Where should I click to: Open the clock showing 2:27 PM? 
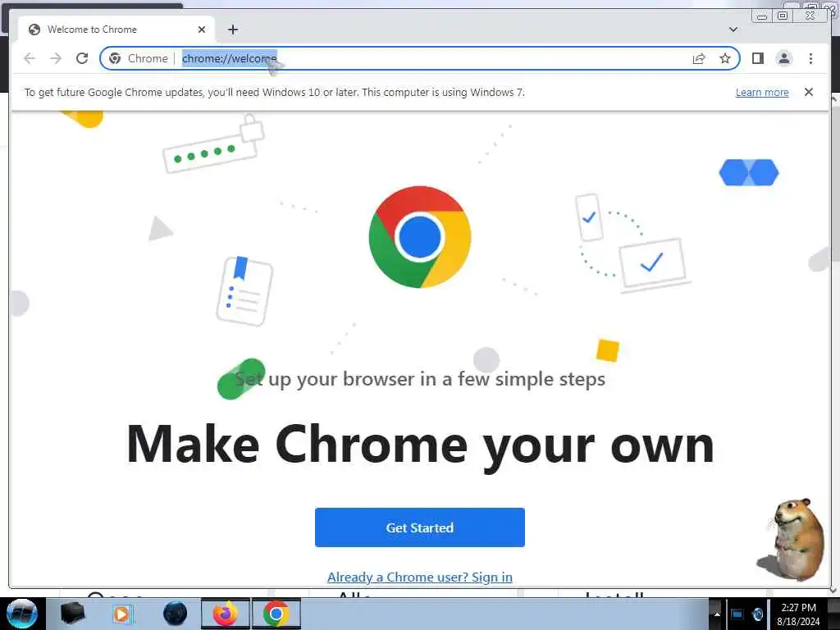[x=798, y=614]
